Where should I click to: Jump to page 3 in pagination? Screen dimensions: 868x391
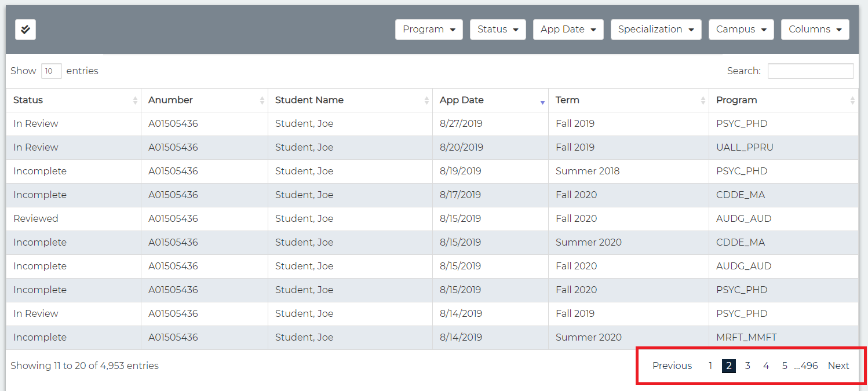point(747,366)
